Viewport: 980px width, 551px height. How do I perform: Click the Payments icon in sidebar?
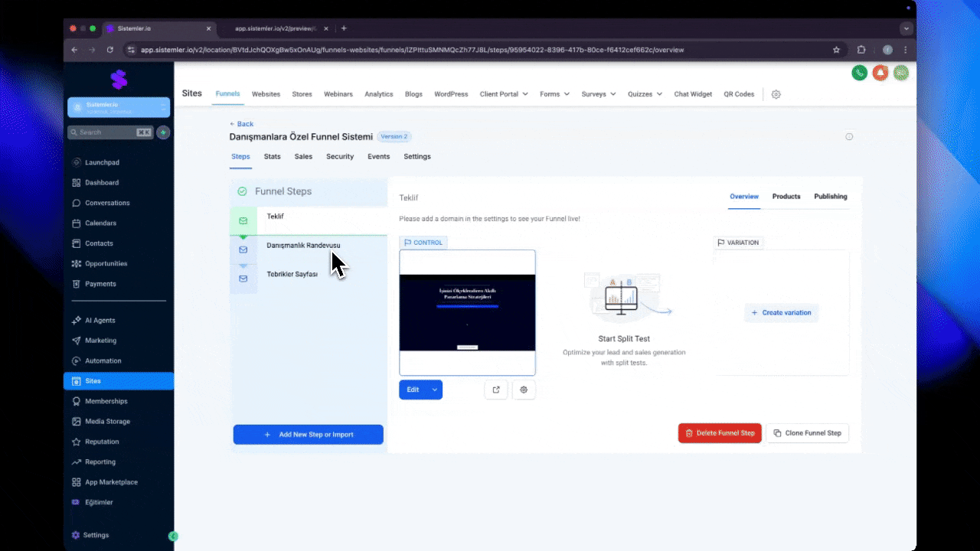[x=77, y=284]
